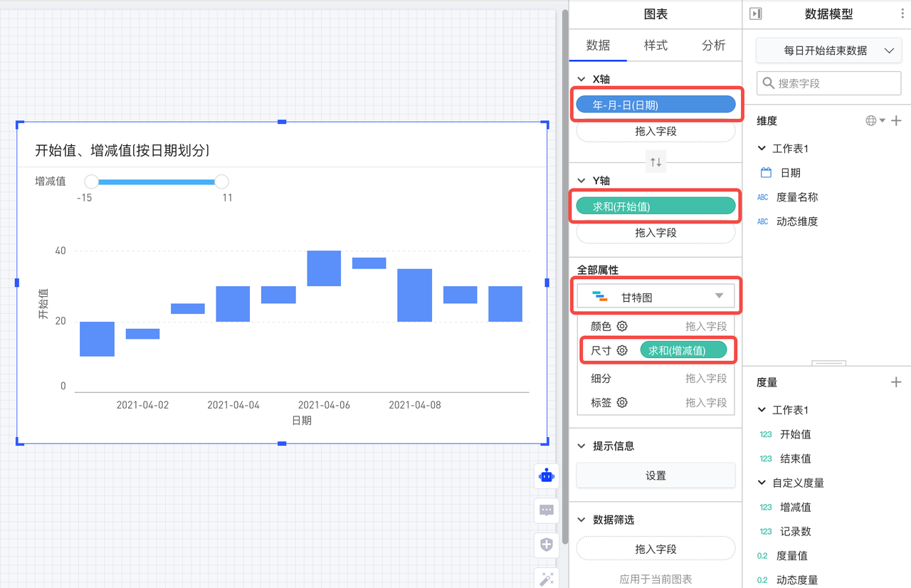Click the shield plus icon
This screenshot has height=588, width=911.
click(547, 545)
